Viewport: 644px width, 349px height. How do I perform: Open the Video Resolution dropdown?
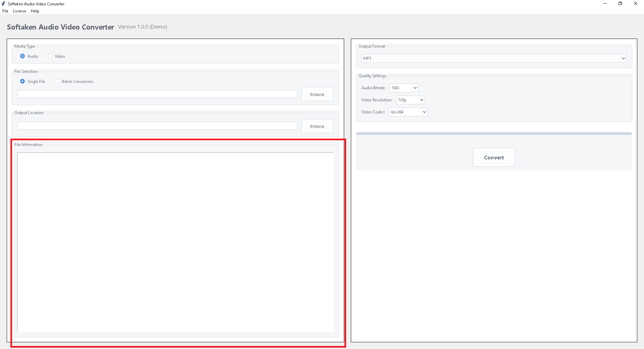click(411, 100)
